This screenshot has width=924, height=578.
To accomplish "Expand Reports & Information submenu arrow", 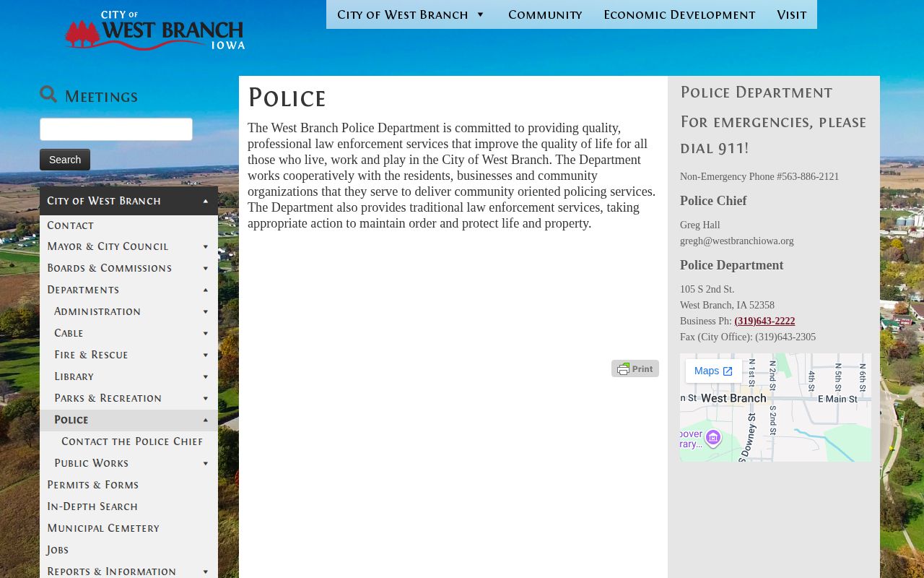I will click(x=206, y=571).
